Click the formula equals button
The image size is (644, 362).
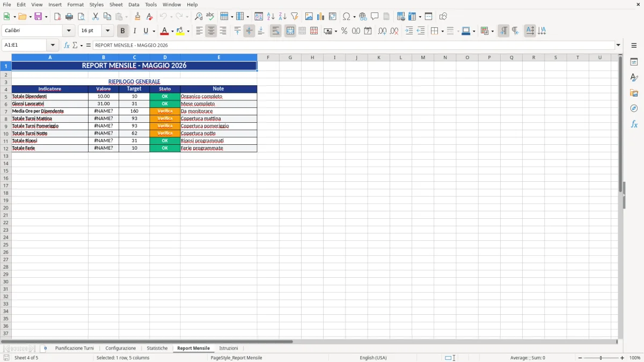[x=89, y=45]
